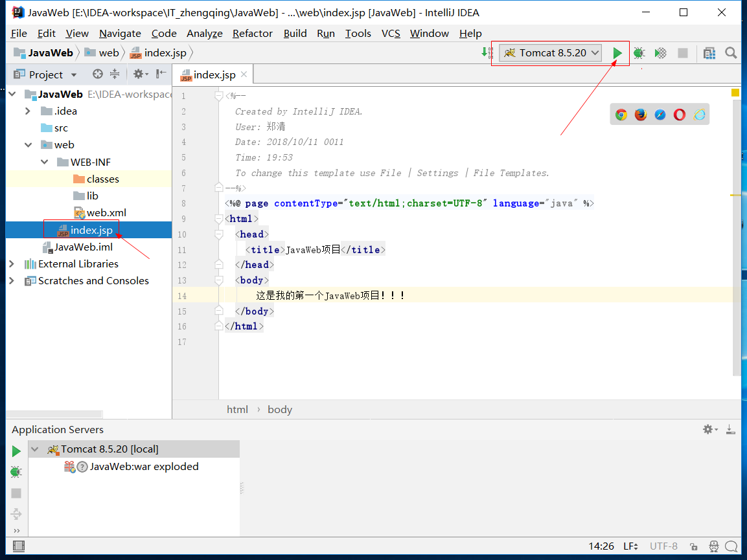Hide Application Servers panel icon
Screen dimensions: 747x560
(x=730, y=429)
